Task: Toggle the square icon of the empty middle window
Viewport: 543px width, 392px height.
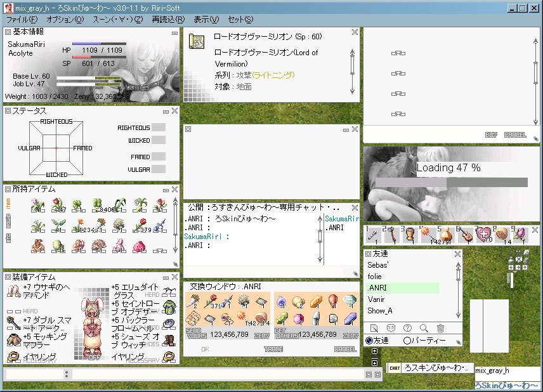Action: click(188, 129)
